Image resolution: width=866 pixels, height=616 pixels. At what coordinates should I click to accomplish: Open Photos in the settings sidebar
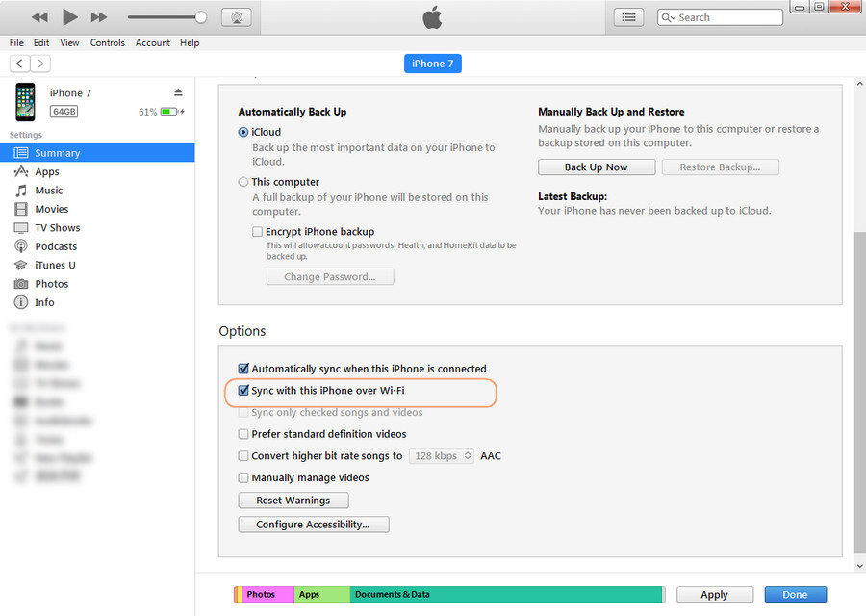coord(51,284)
